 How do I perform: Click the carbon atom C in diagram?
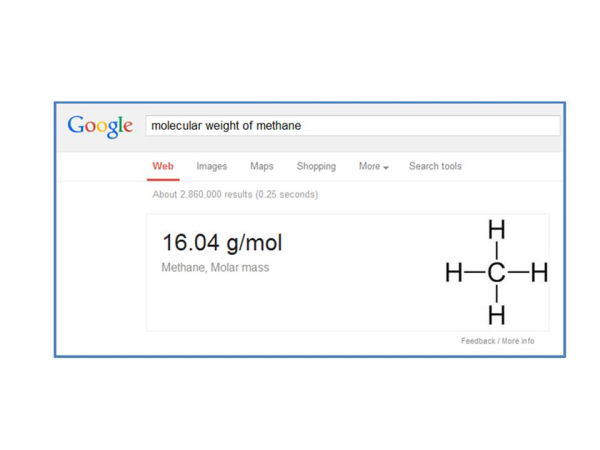[x=497, y=272]
